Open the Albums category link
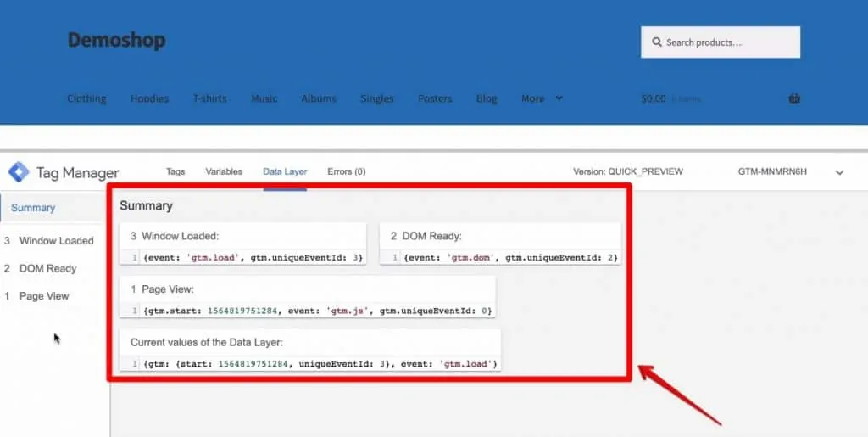The image size is (868, 437). (x=319, y=98)
